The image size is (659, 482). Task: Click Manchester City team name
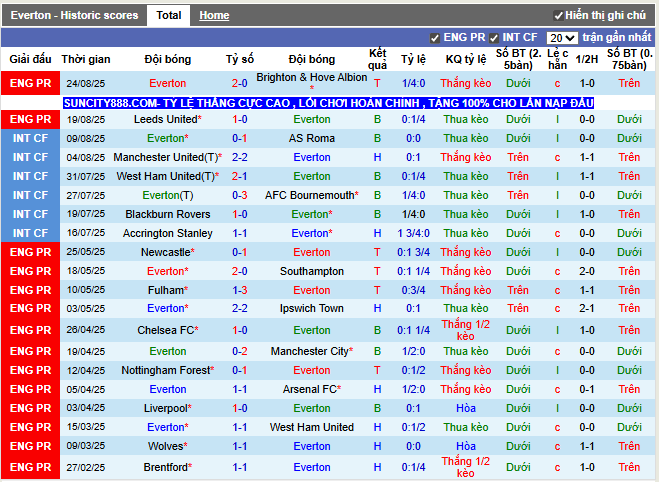pos(310,351)
